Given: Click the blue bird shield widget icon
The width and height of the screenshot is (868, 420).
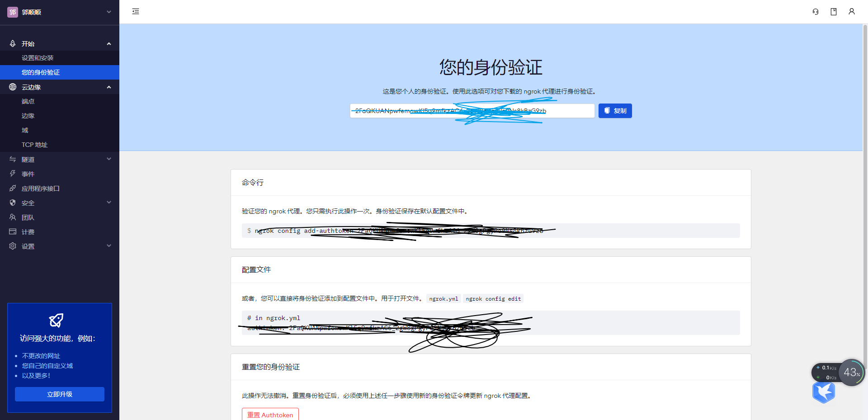Looking at the screenshot, I should (x=824, y=392).
